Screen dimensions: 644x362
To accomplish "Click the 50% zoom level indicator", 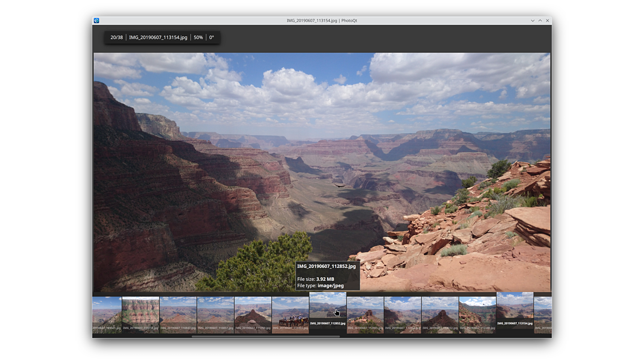I will point(198,38).
